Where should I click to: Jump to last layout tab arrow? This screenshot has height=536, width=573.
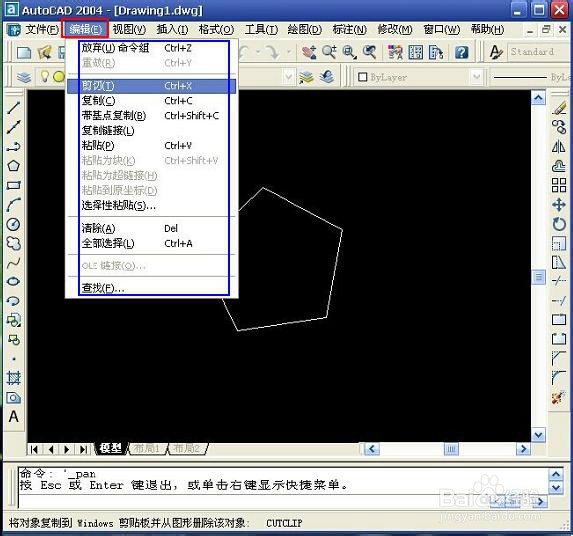click(83, 449)
